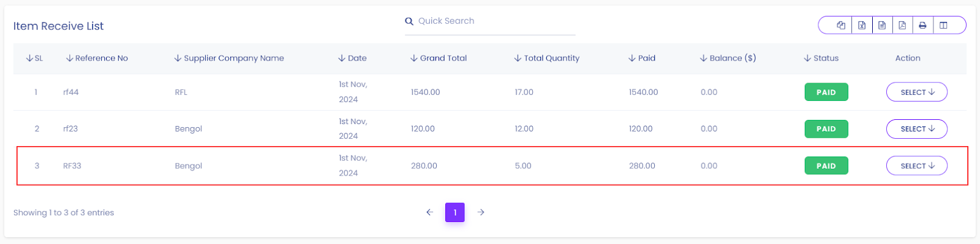Select page 1 in pagination

click(455, 212)
